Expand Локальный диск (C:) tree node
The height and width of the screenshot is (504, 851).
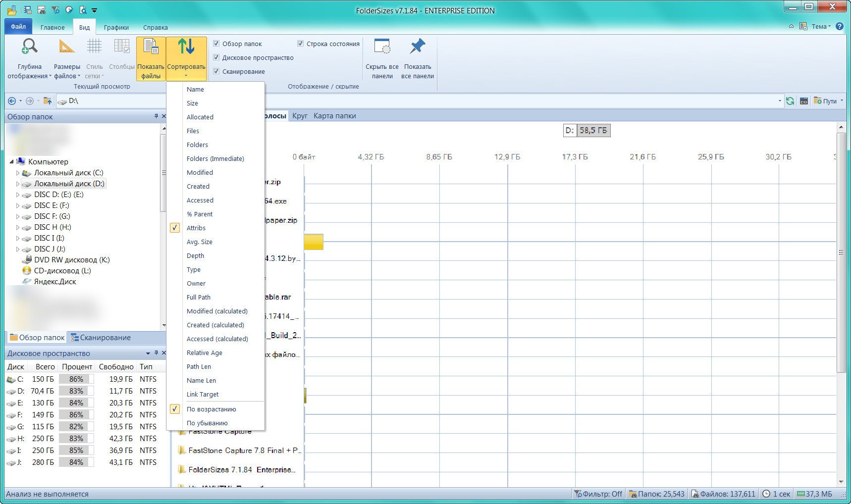[17, 173]
